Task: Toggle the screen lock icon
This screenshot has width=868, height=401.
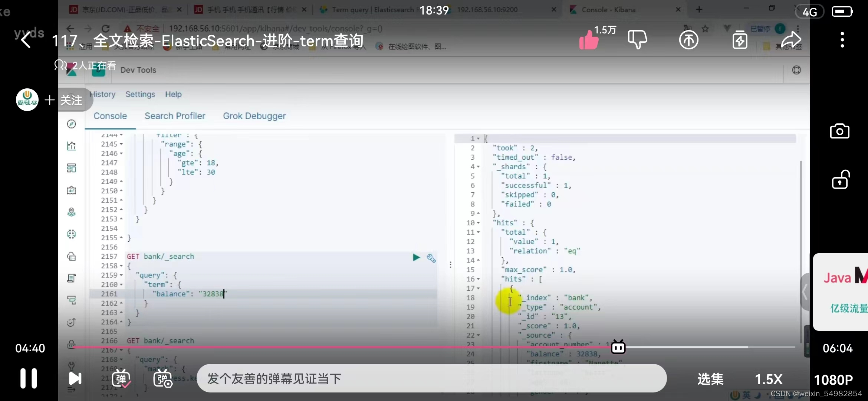Action: [x=840, y=180]
